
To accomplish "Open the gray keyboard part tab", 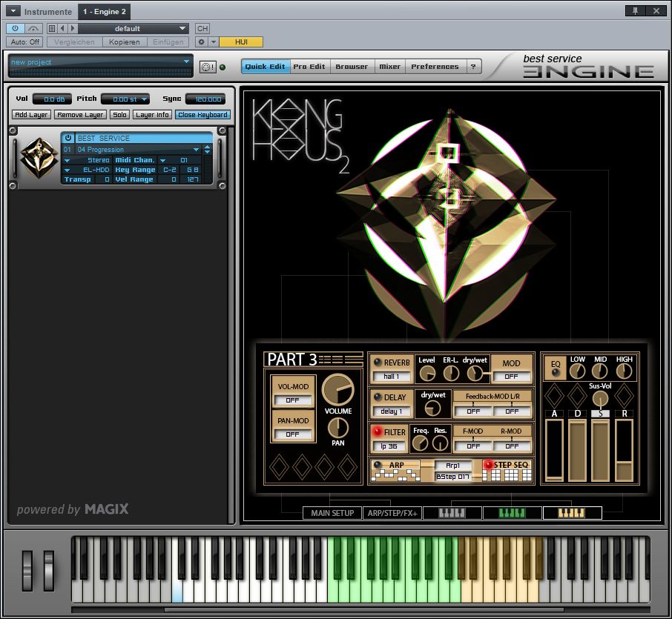I will tap(452, 513).
